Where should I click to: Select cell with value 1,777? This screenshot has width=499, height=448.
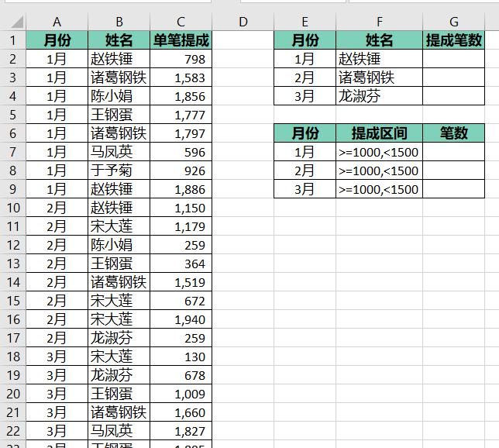click(181, 115)
